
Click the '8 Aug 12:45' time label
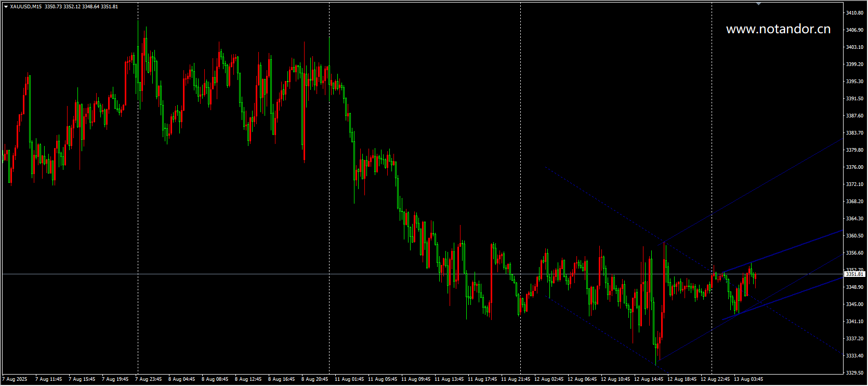[x=248, y=379]
